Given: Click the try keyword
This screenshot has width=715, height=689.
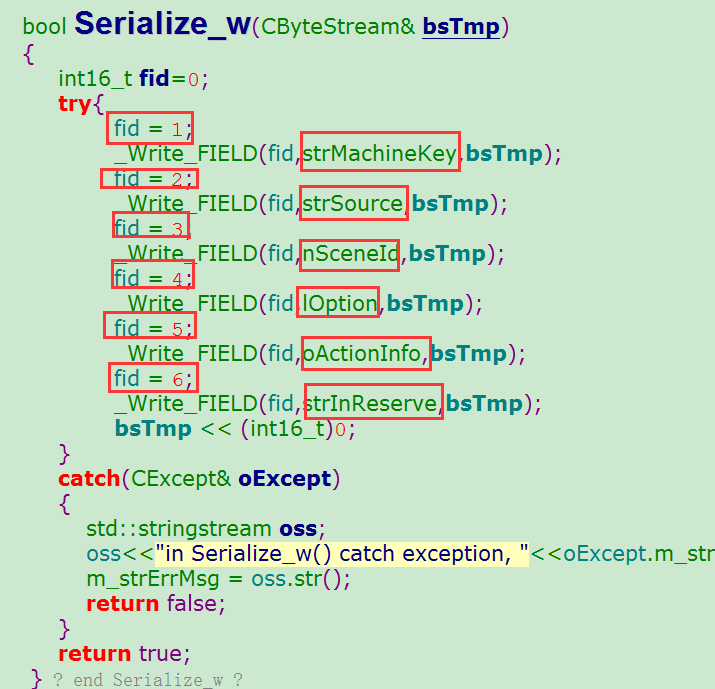Looking at the screenshot, I should tap(75, 104).
